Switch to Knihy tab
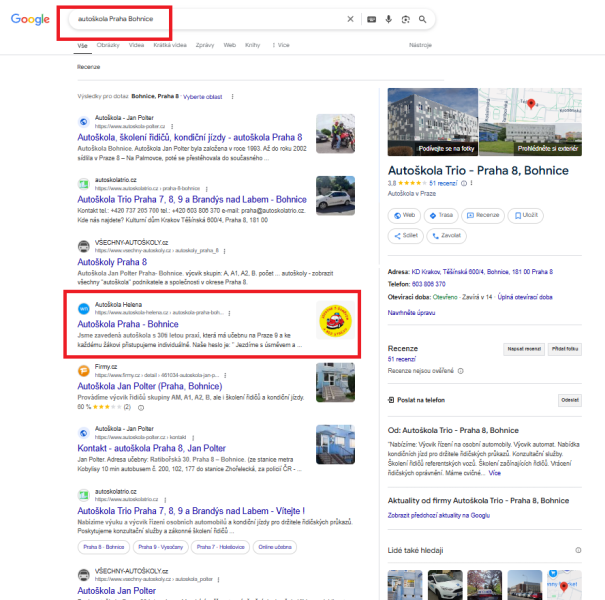This screenshot has width=605, height=600. tap(253, 45)
